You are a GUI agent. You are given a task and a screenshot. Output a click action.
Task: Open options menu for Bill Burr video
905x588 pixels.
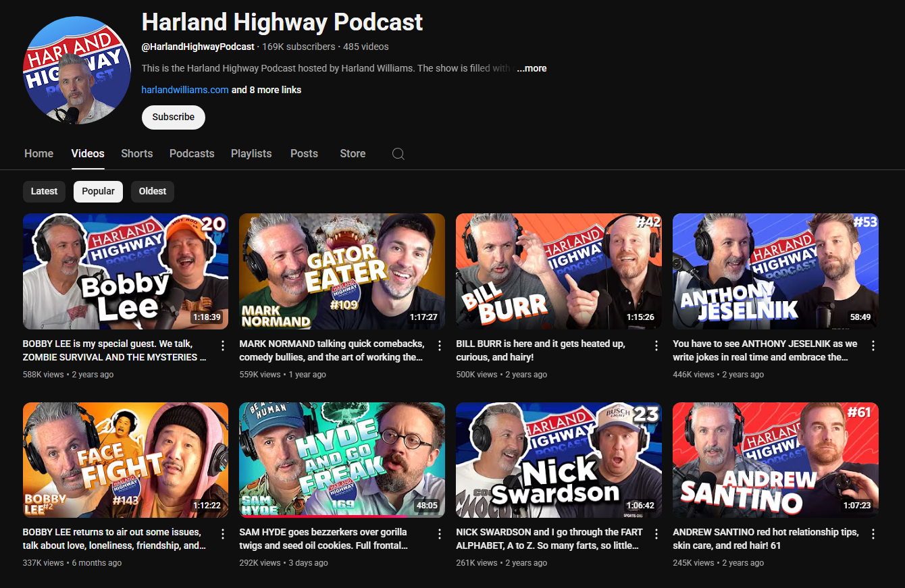click(x=656, y=346)
